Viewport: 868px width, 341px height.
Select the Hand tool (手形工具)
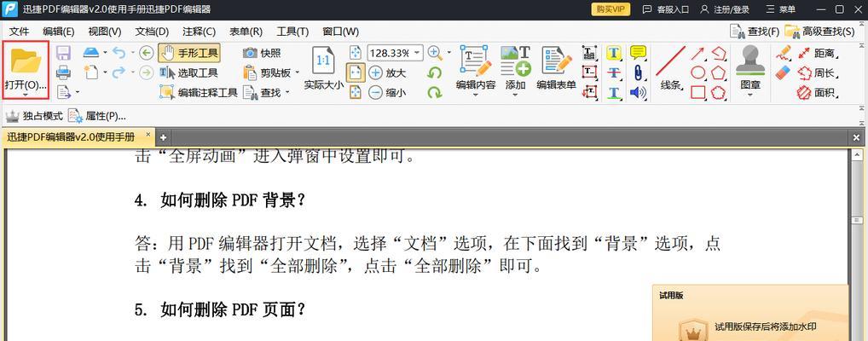click(x=189, y=53)
